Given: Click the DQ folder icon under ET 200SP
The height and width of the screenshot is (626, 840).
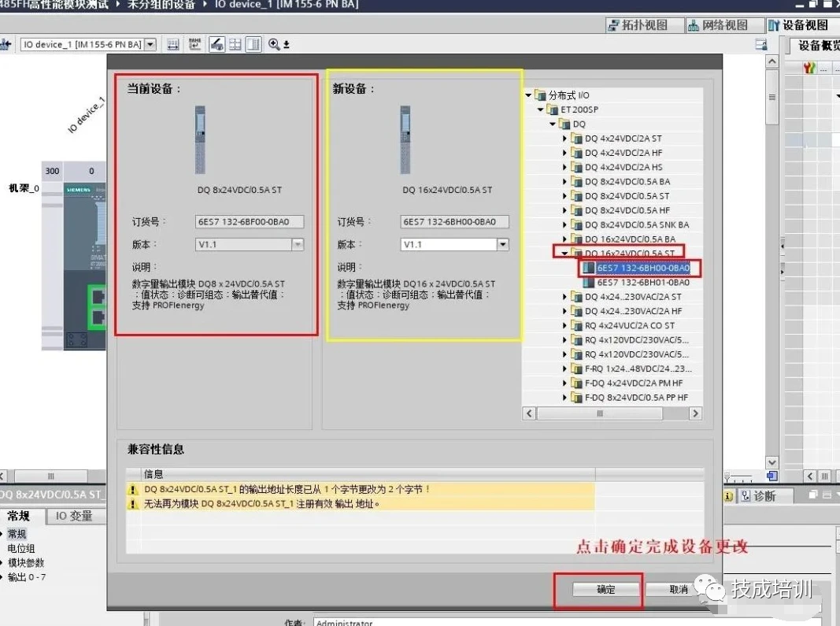Looking at the screenshot, I should tap(564, 124).
